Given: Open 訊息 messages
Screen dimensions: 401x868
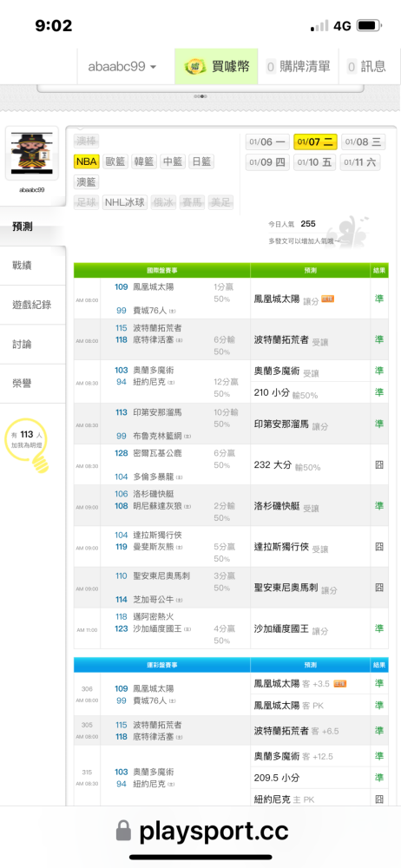Looking at the screenshot, I should pyautogui.click(x=366, y=67).
